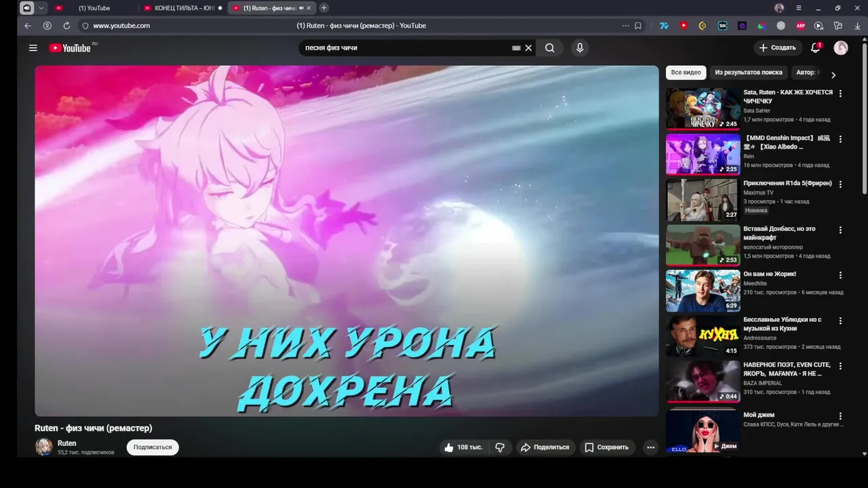Close the Ruten - физ чичи tab
The width and height of the screenshot is (868, 488).
click(x=309, y=8)
